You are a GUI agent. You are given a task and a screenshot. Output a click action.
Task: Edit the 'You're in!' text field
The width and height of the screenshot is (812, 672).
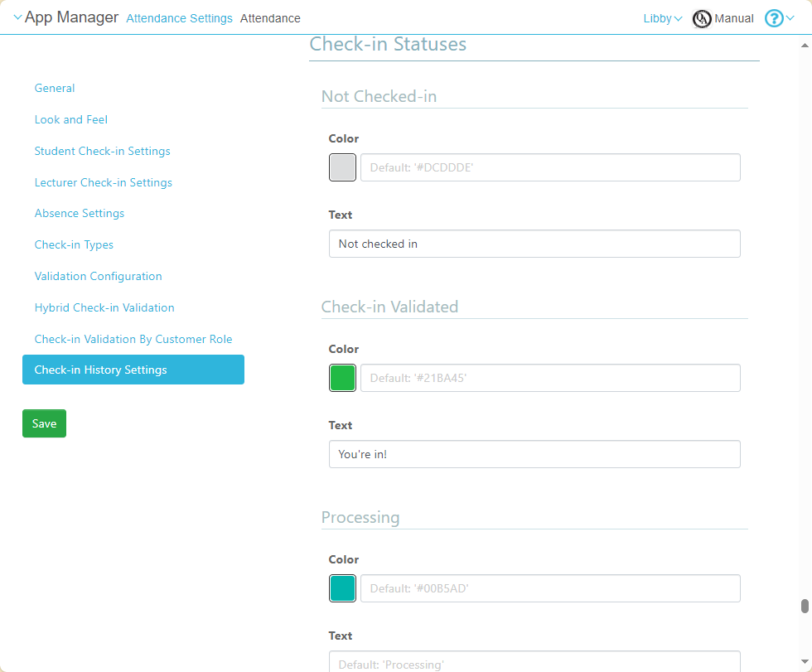[x=534, y=454]
